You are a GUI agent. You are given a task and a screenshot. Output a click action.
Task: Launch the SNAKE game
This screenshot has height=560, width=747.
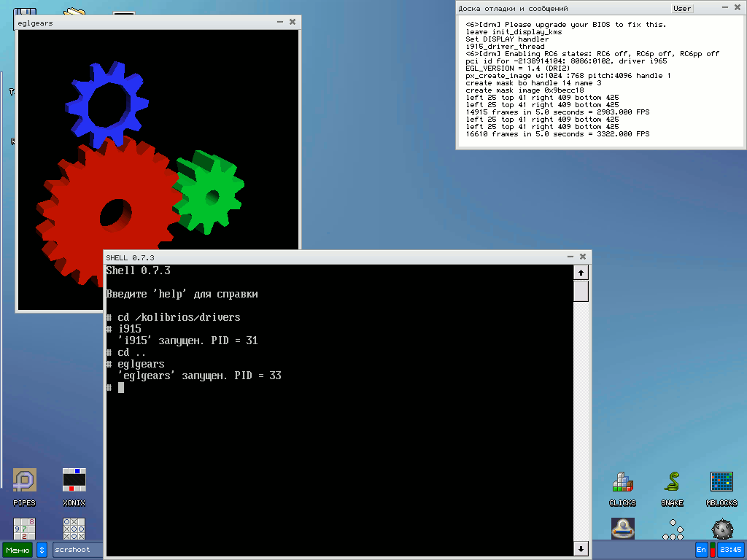(672, 483)
